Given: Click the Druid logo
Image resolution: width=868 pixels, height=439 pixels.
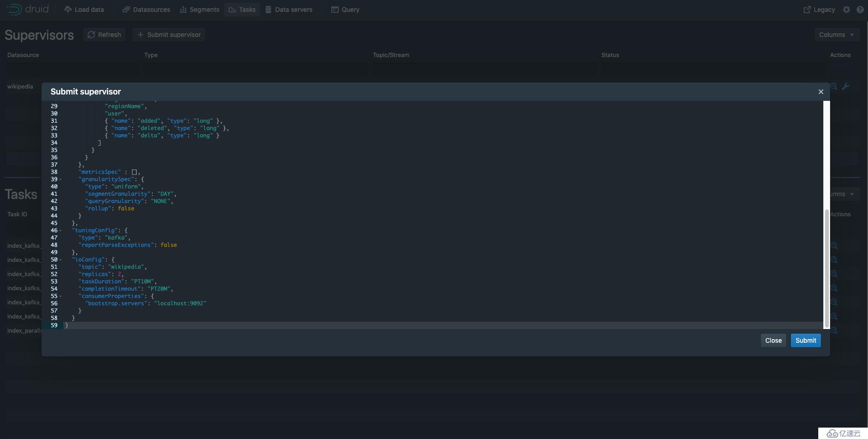Looking at the screenshot, I should click(27, 9).
